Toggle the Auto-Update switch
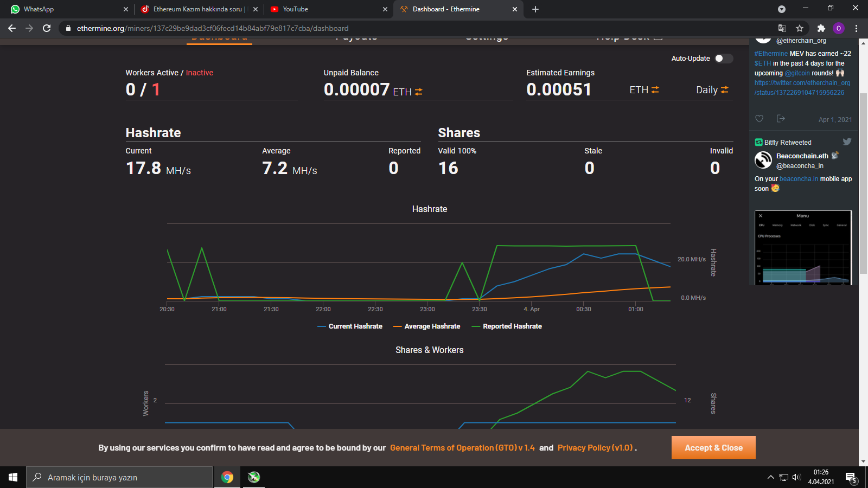868x488 pixels. [724, 59]
